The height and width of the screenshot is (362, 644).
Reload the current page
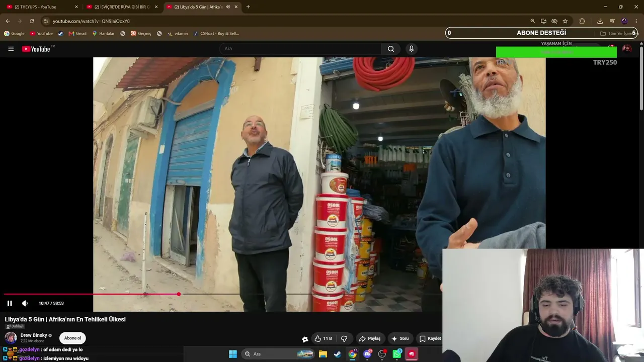(32, 21)
